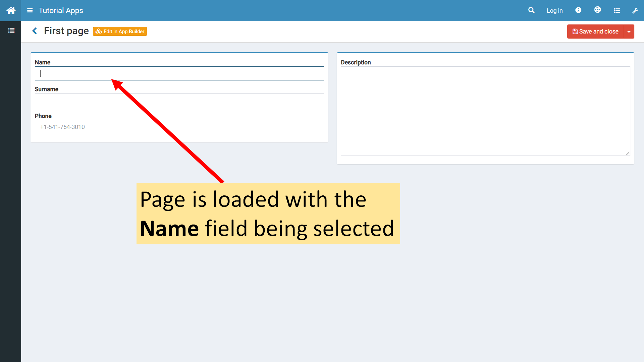Toggle the hamburger menu beside Tutorial Apps
This screenshot has width=644, height=362.
[x=30, y=10]
